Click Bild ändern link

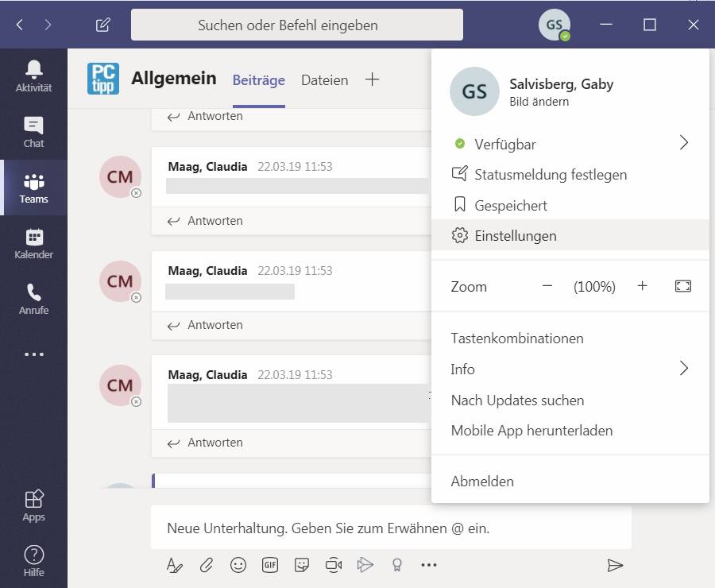pyautogui.click(x=539, y=102)
